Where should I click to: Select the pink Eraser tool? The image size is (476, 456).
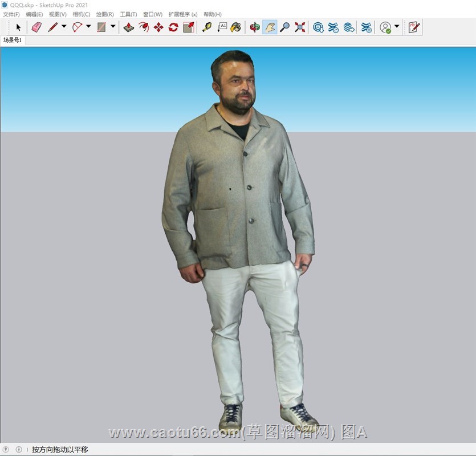pyautogui.click(x=36, y=27)
